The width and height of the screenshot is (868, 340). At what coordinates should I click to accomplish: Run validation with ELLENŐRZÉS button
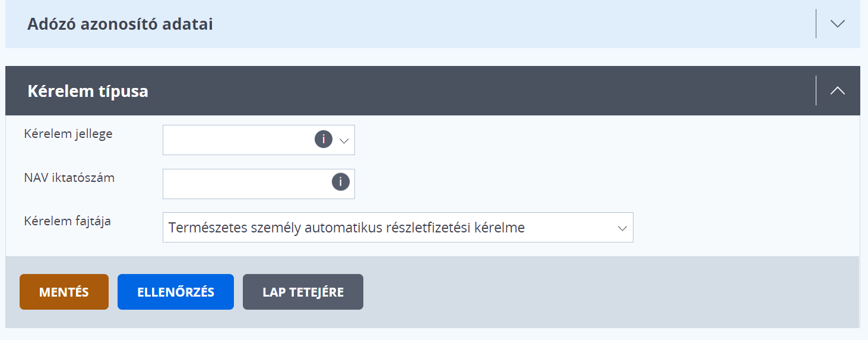pyautogui.click(x=176, y=292)
